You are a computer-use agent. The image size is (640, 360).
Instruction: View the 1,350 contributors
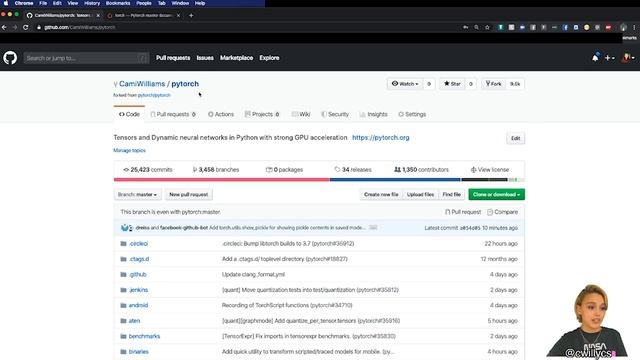421,170
